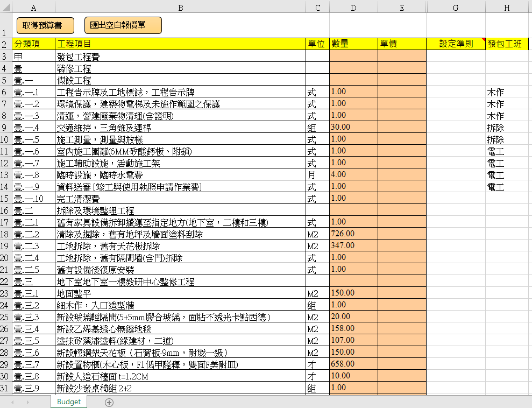Image resolution: width=532 pixels, height=408 pixels.
Task: Select the Budget sheet tab
Action: [x=68, y=402]
